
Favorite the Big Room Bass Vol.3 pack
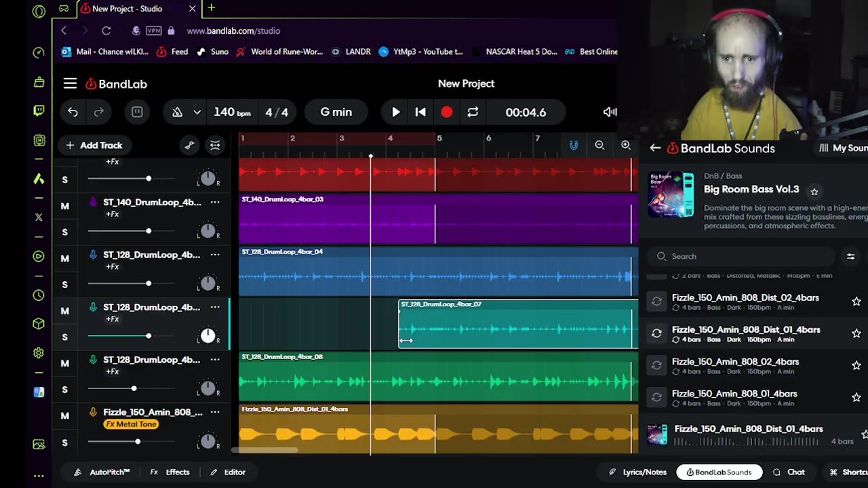coord(814,192)
